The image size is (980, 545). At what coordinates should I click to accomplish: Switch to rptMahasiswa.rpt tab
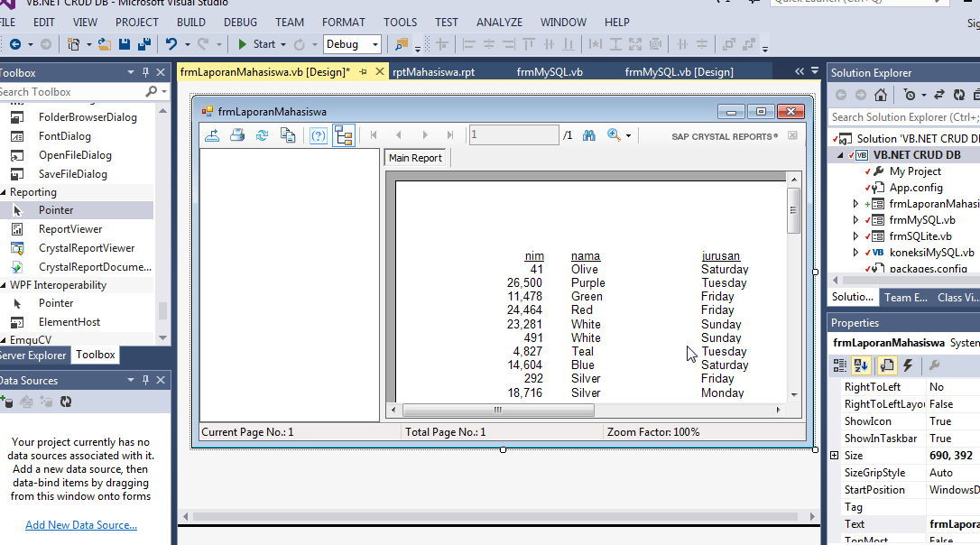pyautogui.click(x=434, y=72)
